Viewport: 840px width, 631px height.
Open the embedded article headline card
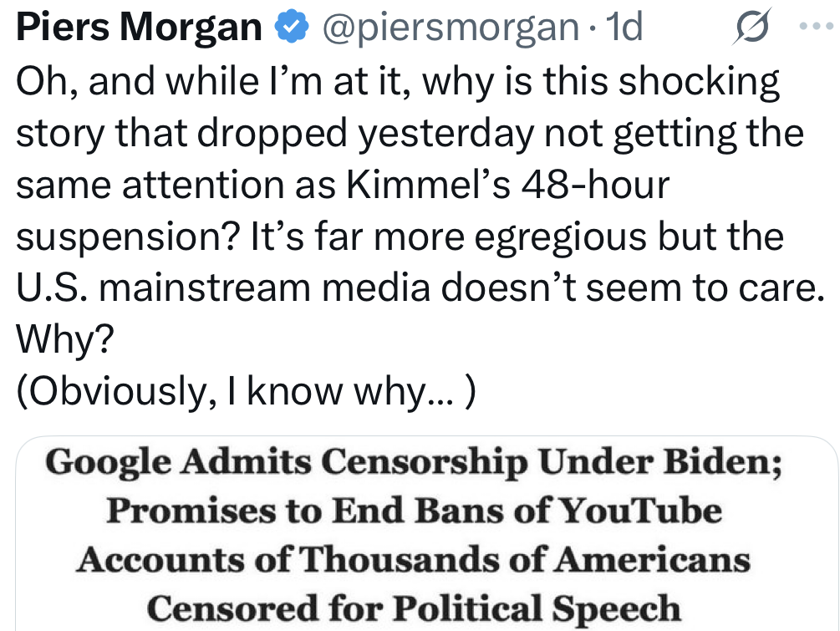click(426, 535)
